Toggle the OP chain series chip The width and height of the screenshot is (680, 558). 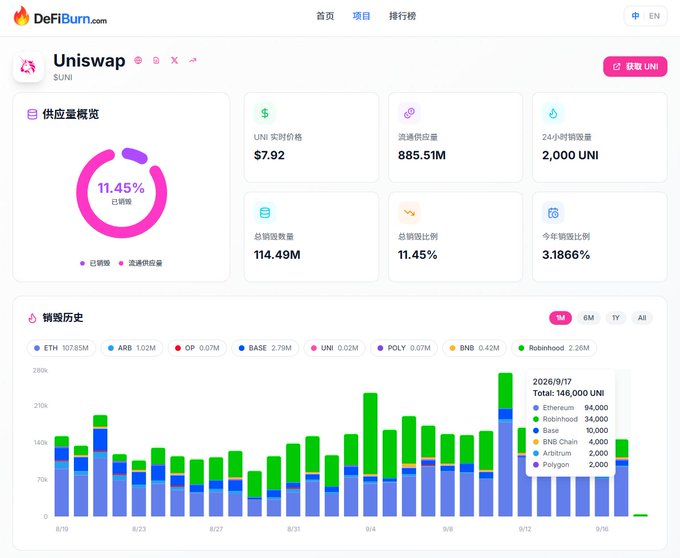(197, 348)
